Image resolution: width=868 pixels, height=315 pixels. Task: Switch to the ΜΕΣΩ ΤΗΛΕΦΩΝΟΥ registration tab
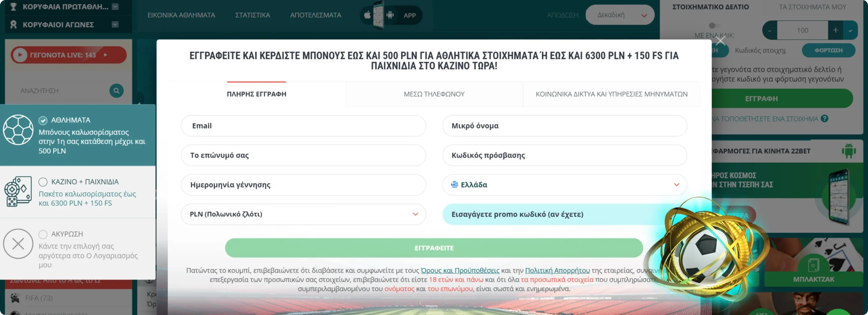pyautogui.click(x=434, y=94)
